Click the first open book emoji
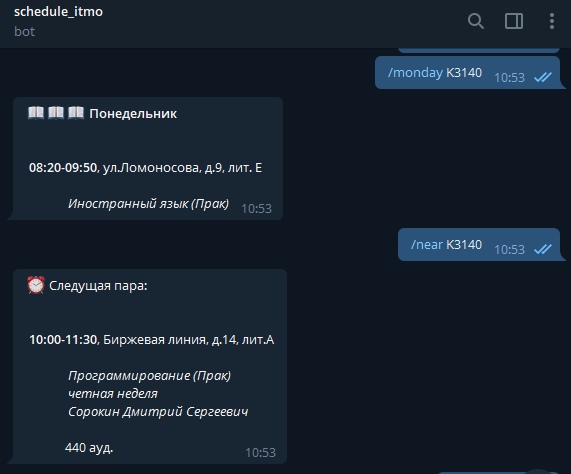Image resolution: width=571 pixels, height=474 pixels. pos(36,112)
